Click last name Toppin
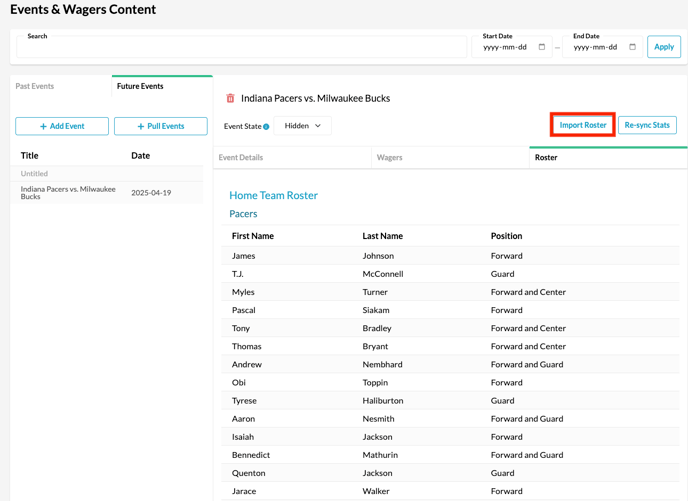Screen dimensions: 688x501 point(375,383)
